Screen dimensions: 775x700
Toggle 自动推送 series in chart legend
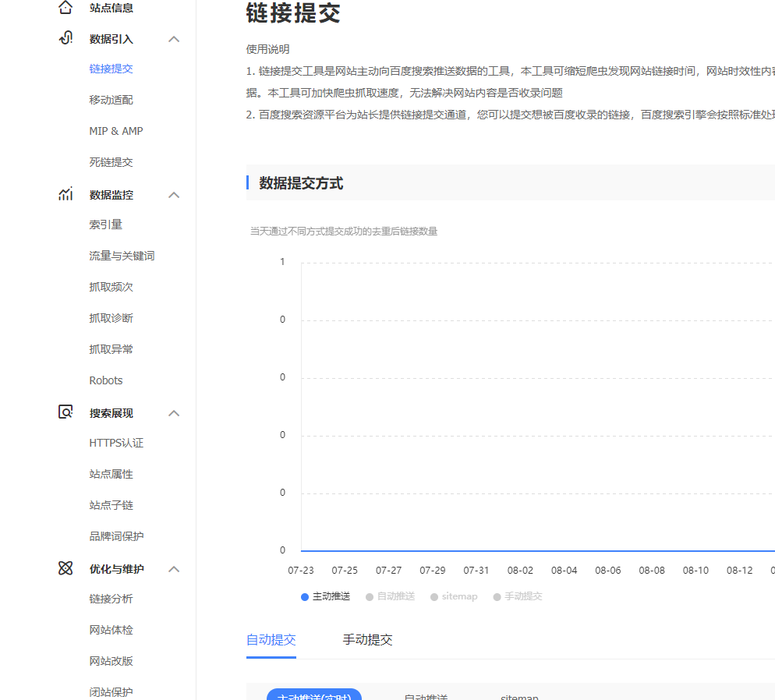click(390, 596)
